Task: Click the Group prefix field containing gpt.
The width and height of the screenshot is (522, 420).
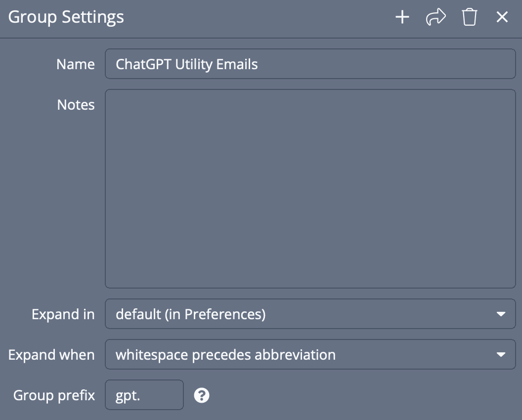Action: [144, 395]
